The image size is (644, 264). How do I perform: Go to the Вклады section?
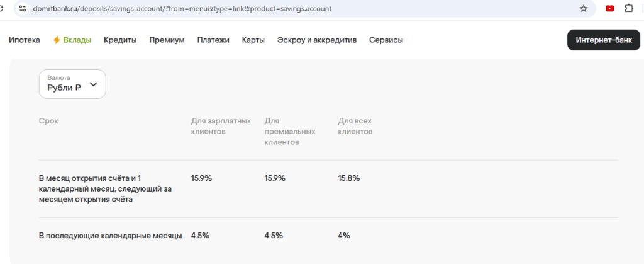(x=77, y=40)
